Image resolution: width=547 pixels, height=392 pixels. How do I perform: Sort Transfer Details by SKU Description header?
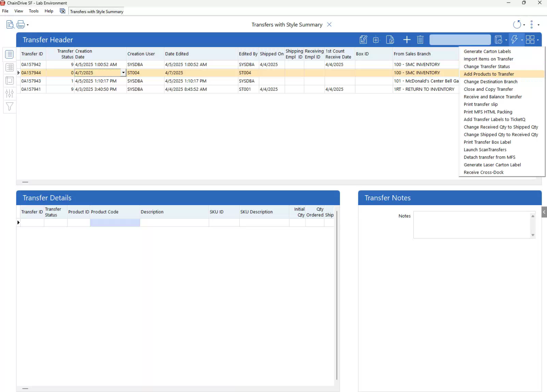tap(264, 212)
